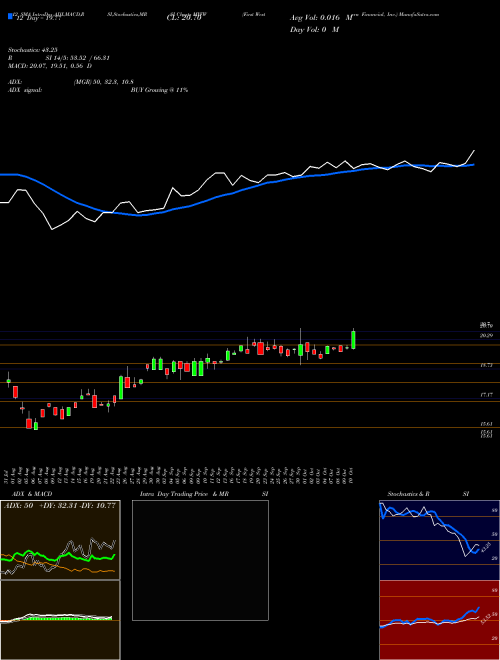The image size is (500, 660).
Task: Click the blue Stochastics chart panel
Action: pyautogui.click(x=439, y=540)
